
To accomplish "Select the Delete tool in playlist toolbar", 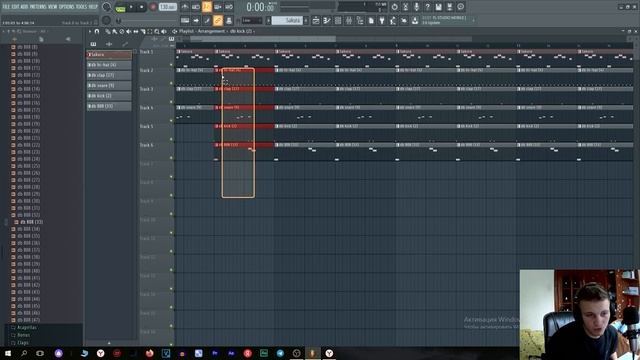I will [122, 31].
